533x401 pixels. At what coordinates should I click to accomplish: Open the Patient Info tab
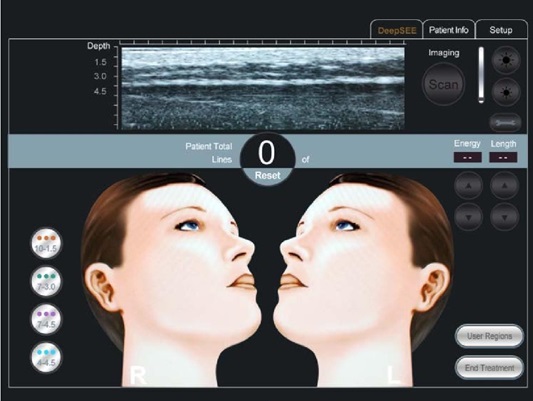(x=449, y=30)
